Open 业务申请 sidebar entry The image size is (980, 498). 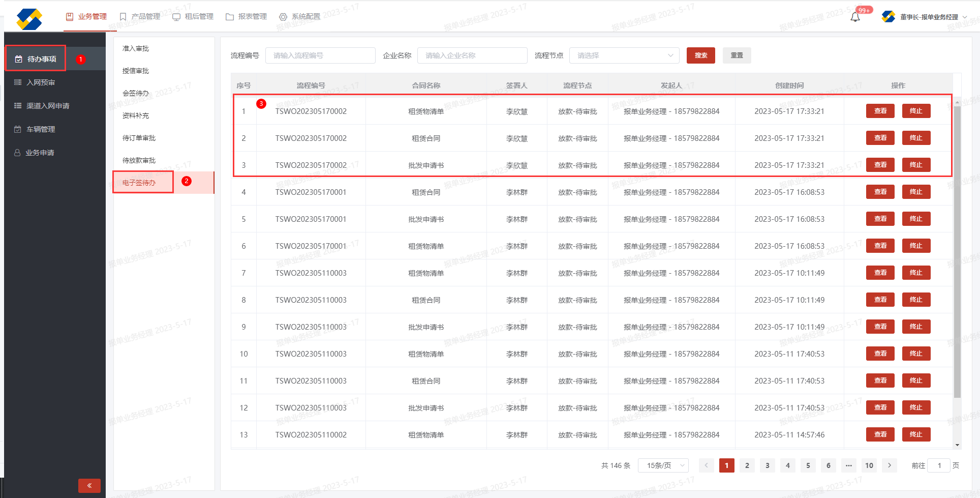pyautogui.click(x=40, y=153)
